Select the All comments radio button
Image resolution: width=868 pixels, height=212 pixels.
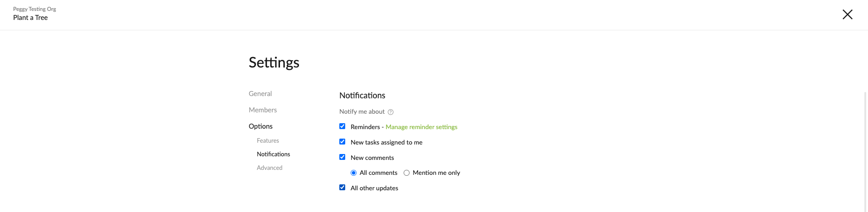coord(354,173)
